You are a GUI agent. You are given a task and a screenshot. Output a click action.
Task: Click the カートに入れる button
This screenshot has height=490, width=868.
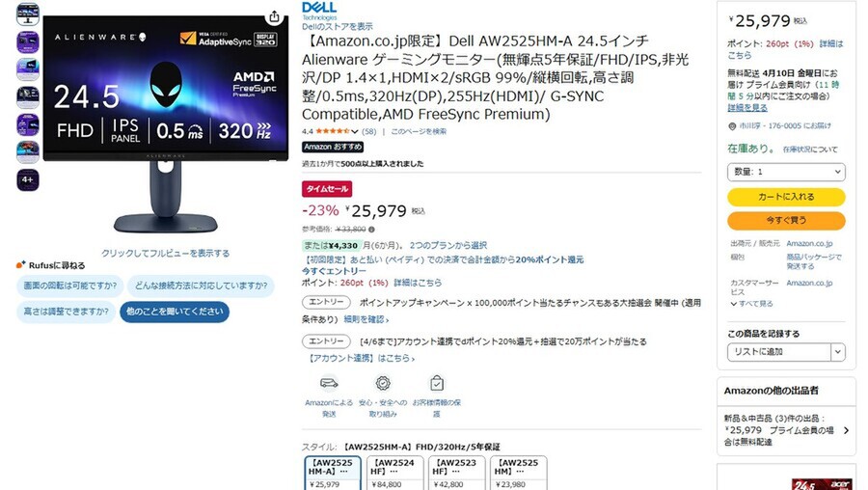click(x=786, y=197)
